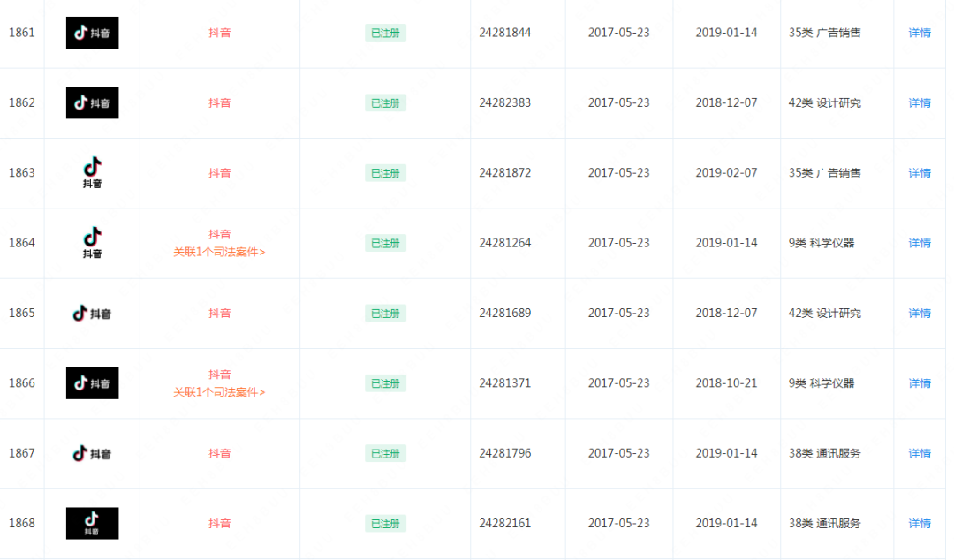Select the white 抖音 logo in row 1865
Image resolution: width=954 pixels, height=560 pixels.
(x=92, y=314)
